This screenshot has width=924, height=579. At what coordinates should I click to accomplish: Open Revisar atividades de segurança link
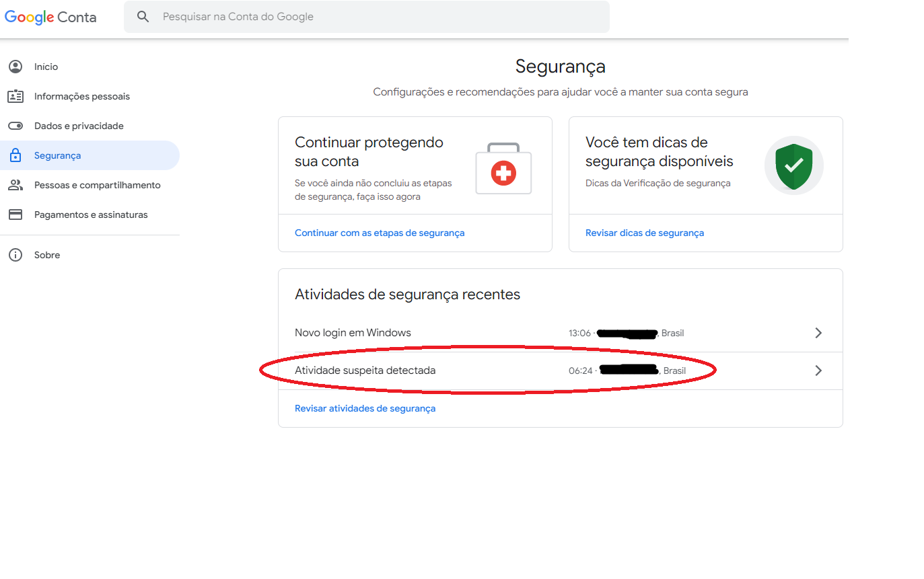[365, 408]
